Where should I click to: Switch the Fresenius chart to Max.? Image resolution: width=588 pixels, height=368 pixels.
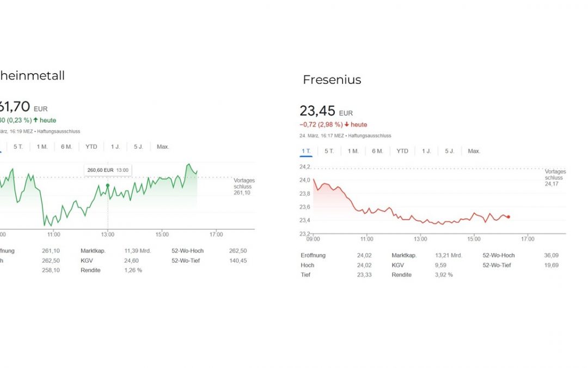click(474, 151)
